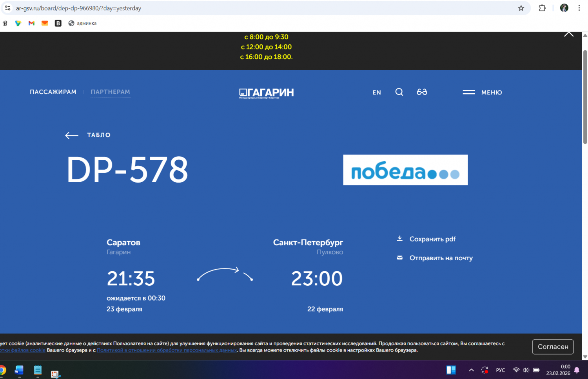This screenshot has height=379, width=588.
Task: Collapse the announcement banner with the up chevron
Action: (569, 34)
